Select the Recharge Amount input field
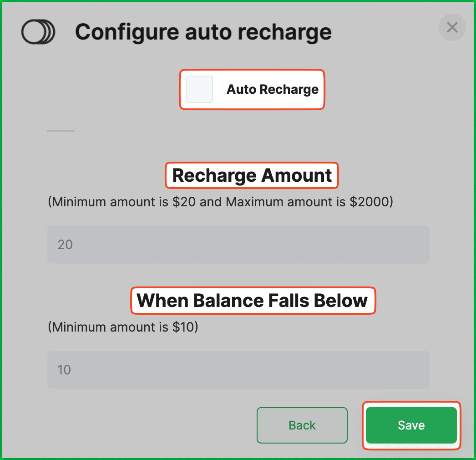The height and width of the screenshot is (460, 476). pos(238,244)
